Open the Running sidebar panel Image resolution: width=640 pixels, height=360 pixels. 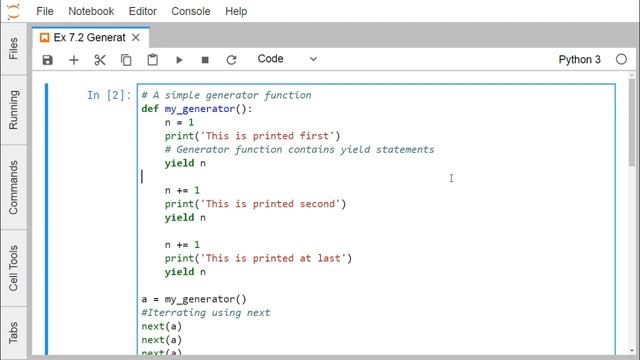coord(13,110)
